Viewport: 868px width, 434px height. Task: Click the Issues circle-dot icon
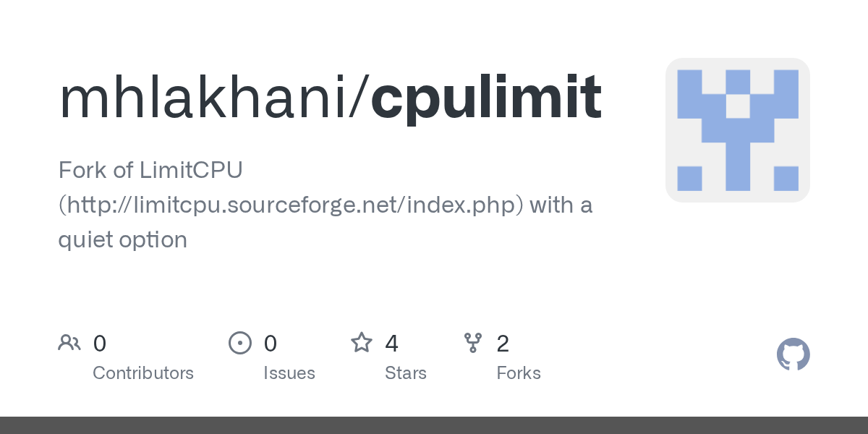(240, 343)
